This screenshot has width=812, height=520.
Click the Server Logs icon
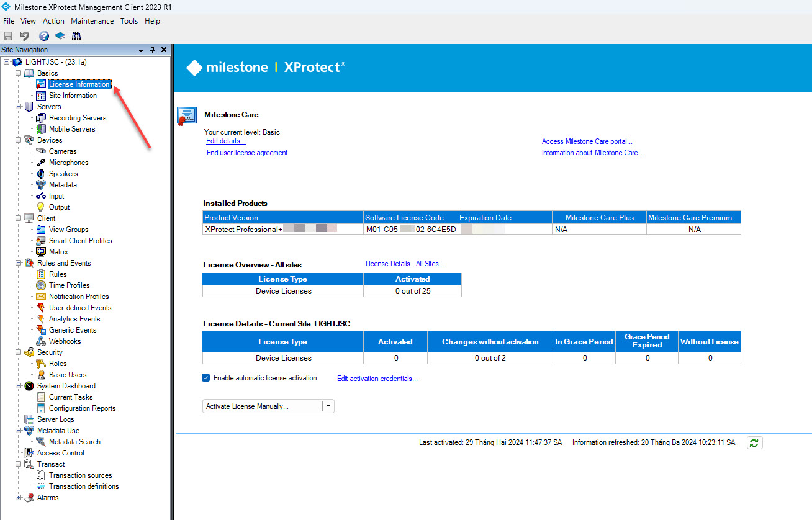[x=29, y=419]
